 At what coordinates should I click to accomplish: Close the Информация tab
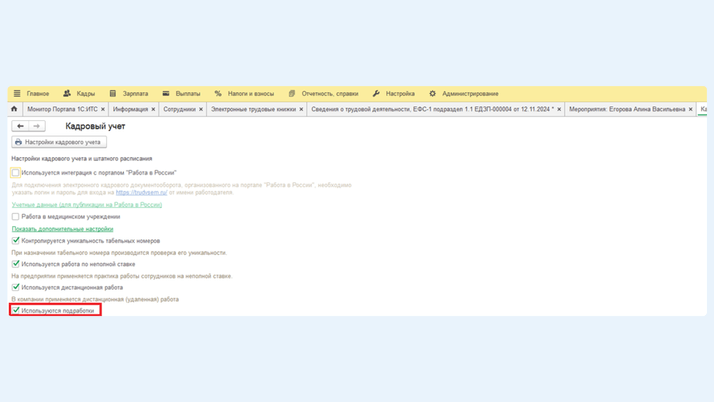coord(153,109)
